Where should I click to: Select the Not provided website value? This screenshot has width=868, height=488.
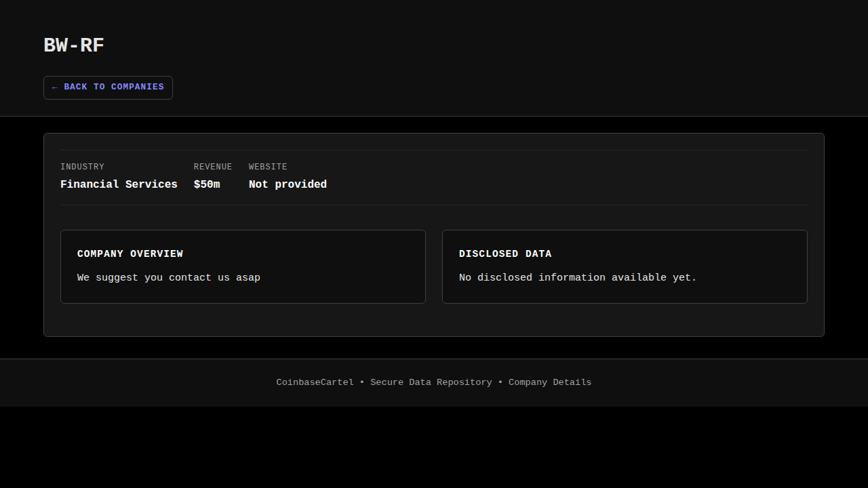(x=288, y=184)
